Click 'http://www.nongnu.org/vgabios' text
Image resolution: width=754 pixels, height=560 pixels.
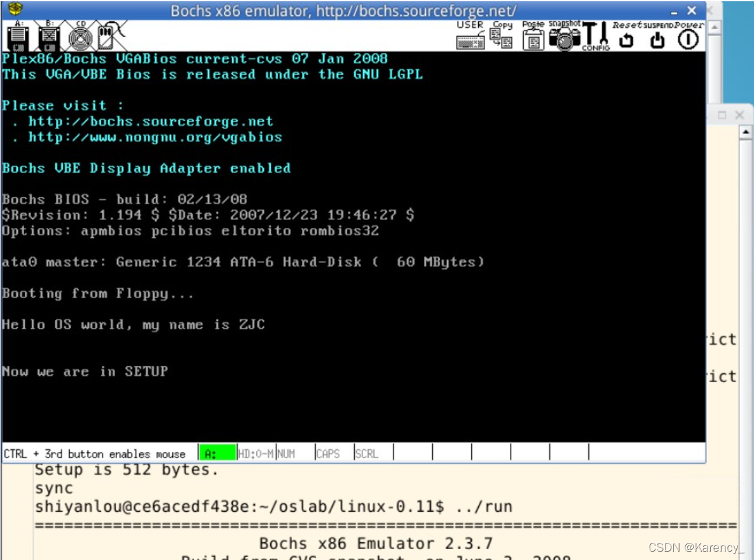point(155,137)
